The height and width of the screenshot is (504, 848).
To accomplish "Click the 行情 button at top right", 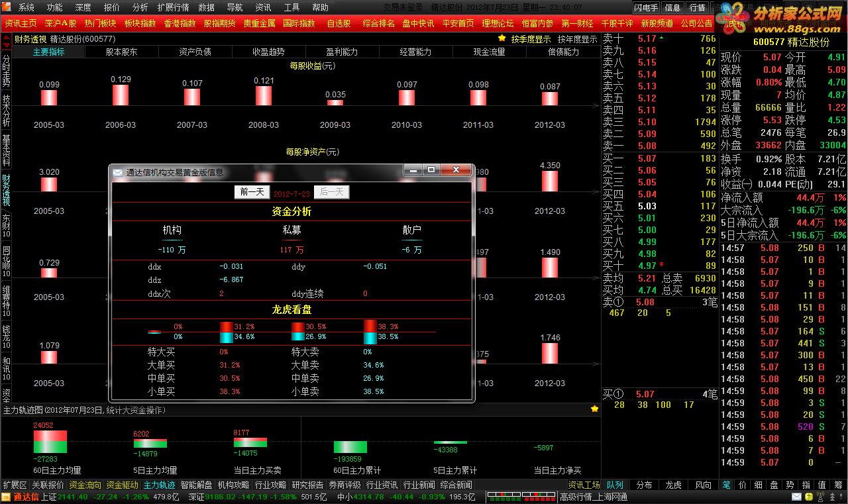I will 697,8.
